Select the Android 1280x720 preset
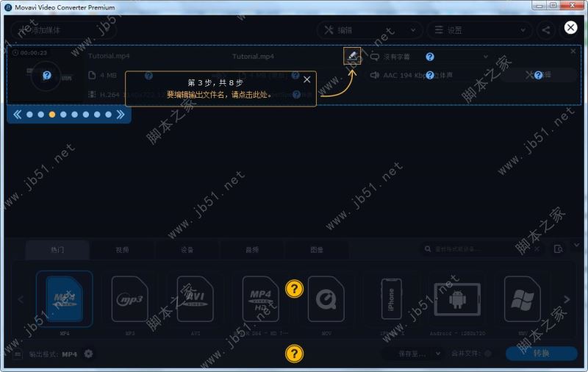 click(x=457, y=299)
